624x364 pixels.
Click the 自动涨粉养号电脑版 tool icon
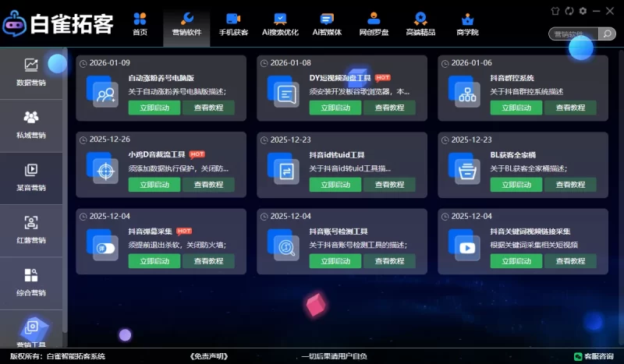[x=102, y=91]
